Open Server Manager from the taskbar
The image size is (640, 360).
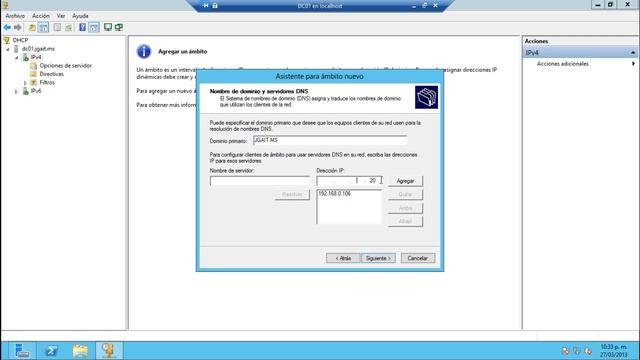coord(22,351)
